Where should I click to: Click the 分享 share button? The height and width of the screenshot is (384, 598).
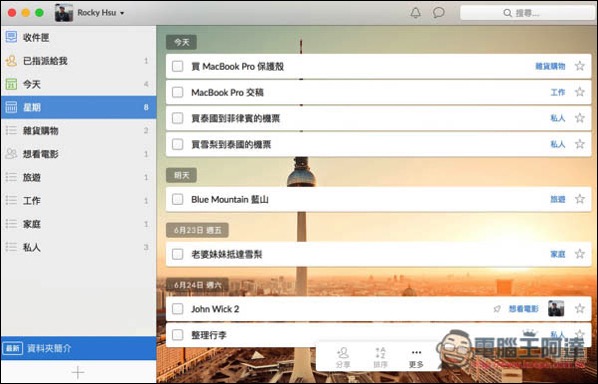pos(342,358)
